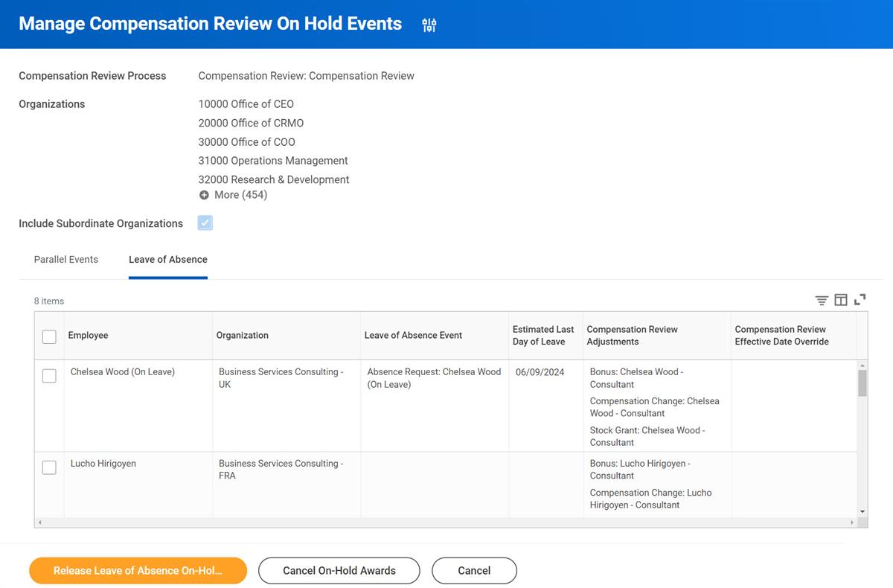This screenshot has height=588, width=893.
Task: Click horizontal scrollbar right arrow
Action: [x=853, y=523]
